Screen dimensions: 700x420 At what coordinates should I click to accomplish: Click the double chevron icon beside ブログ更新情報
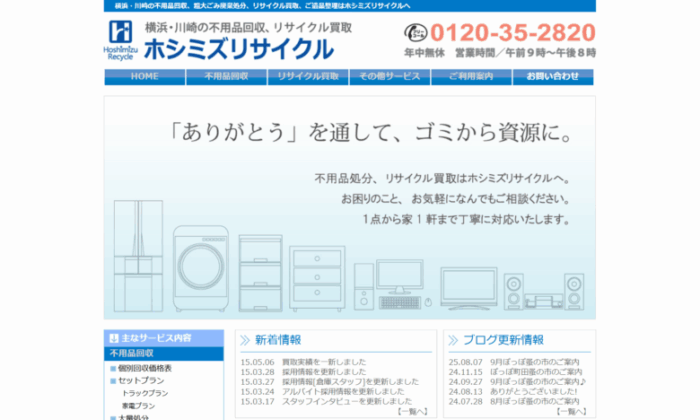pyautogui.click(x=453, y=341)
